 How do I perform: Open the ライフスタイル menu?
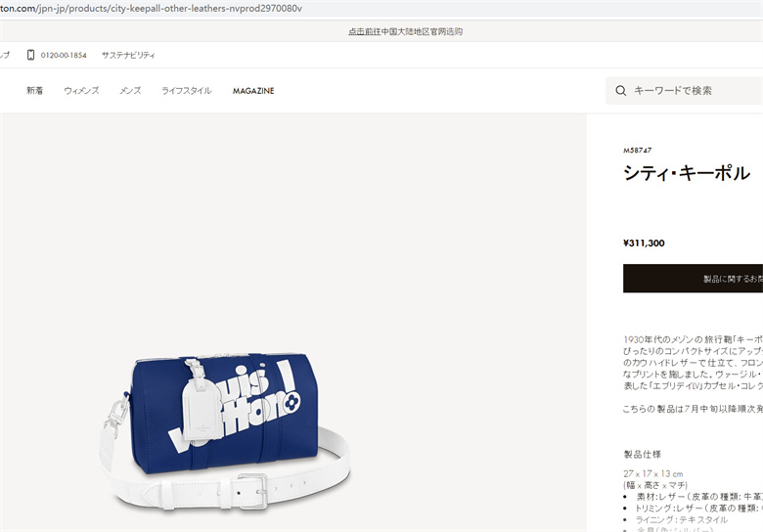coord(187,90)
